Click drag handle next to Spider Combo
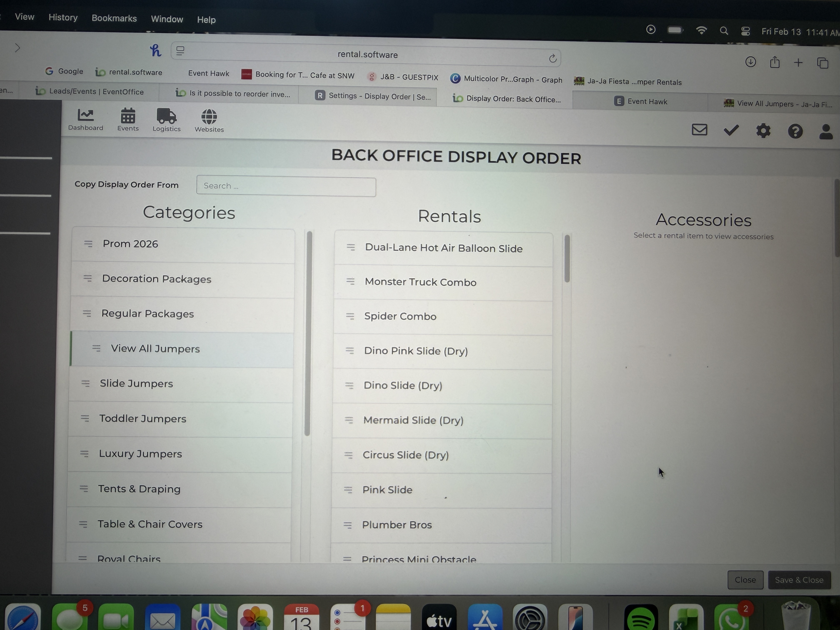Viewport: 840px width, 630px height. point(350,316)
